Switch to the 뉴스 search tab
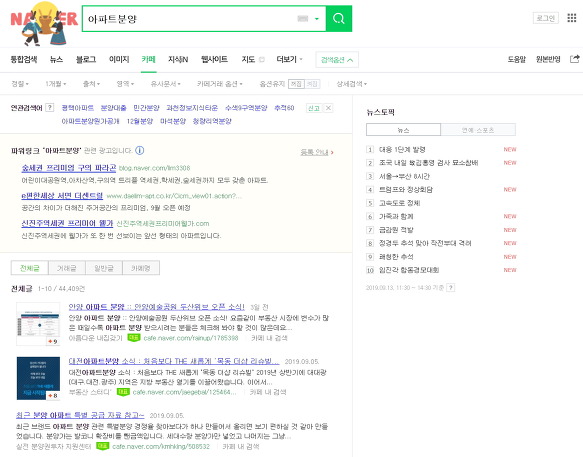The height and width of the screenshot is (457, 583). coord(57,59)
